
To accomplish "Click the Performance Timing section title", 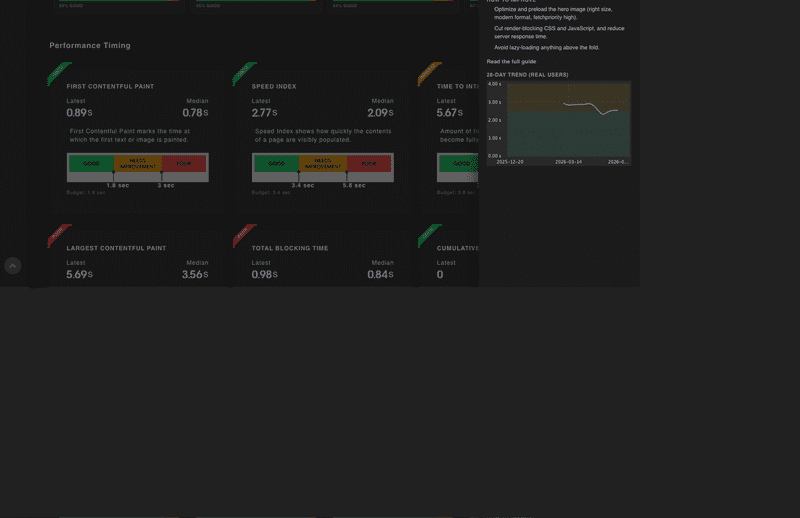I will (90, 45).
